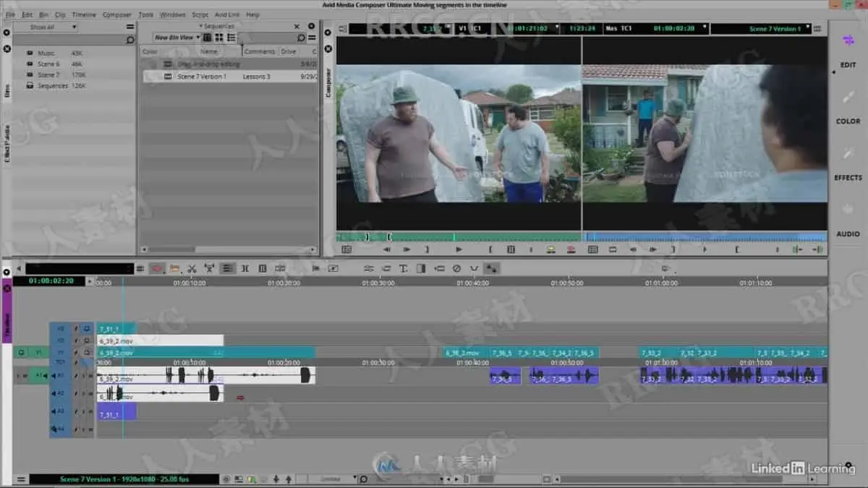This screenshot has width=868, height=488.
Task: Open the timeline hamburger menu at bottom left
Action: pyautogui.click(x=21, y=479)
